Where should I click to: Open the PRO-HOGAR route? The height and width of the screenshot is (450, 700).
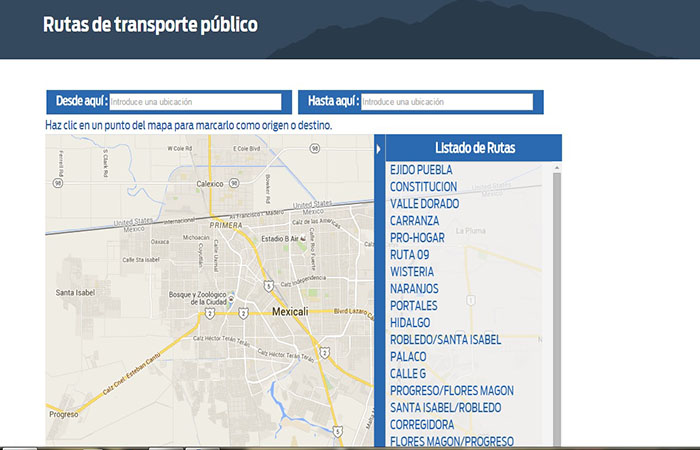point(417,238)
